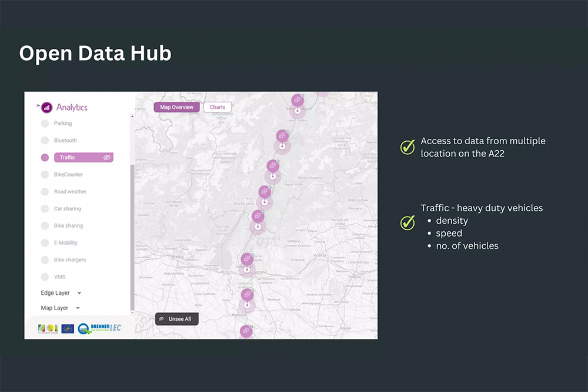
Task: Enable the Road weather layer circle
Action: 45,191
